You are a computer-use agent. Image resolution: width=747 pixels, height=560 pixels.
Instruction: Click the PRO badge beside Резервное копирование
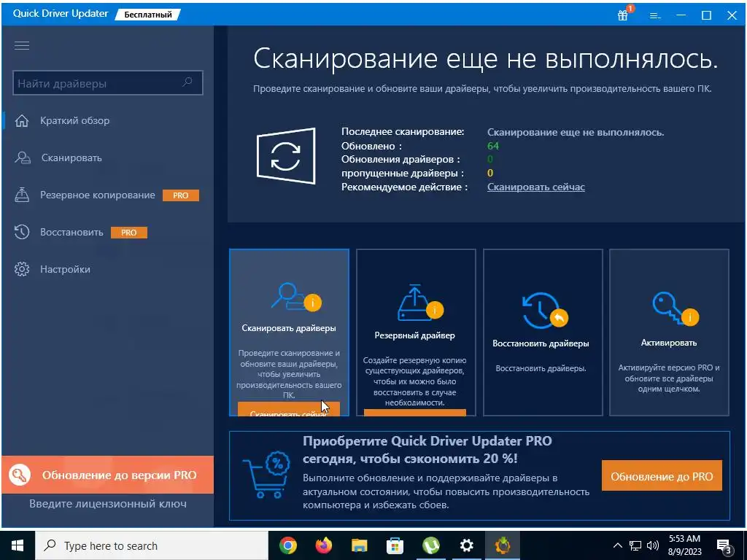coord(181,195)
